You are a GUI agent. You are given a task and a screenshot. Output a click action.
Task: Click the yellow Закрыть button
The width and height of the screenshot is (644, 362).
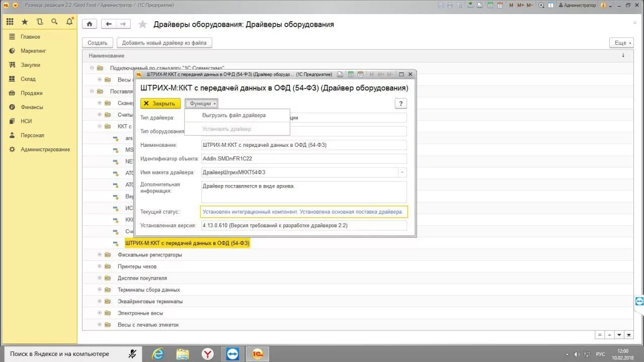click(x=160, y=103)
